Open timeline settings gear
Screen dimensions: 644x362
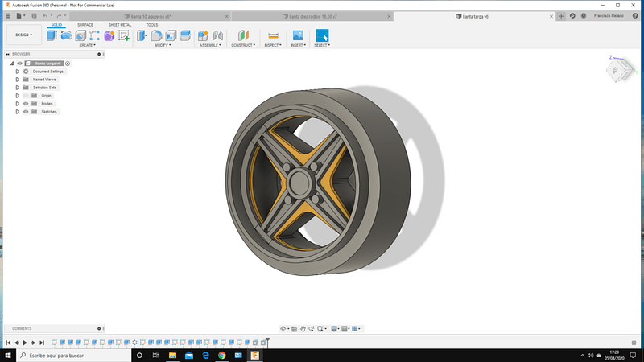click(x=634, y=343)
